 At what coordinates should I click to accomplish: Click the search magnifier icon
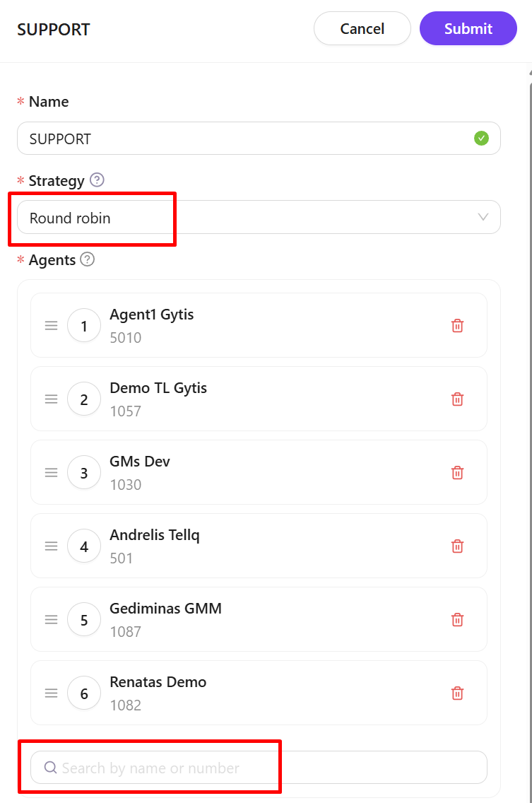pos(50,768)
